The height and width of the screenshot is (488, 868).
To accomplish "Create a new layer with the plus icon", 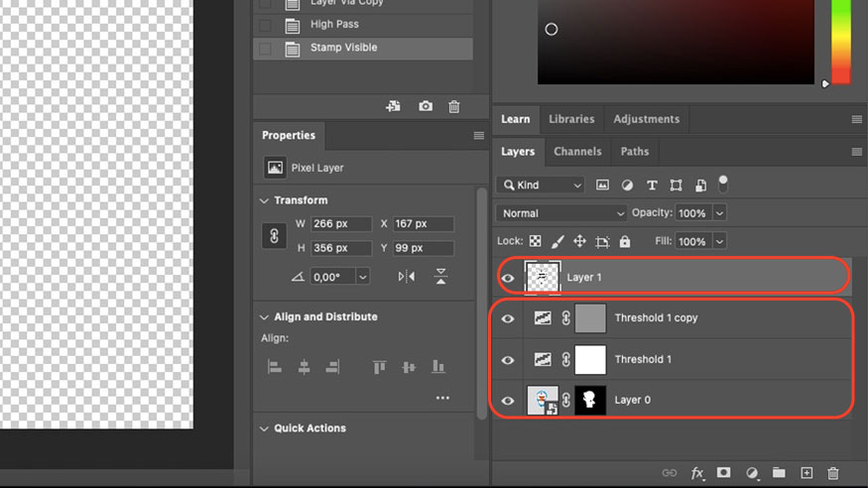I will [x=806, y=473].
